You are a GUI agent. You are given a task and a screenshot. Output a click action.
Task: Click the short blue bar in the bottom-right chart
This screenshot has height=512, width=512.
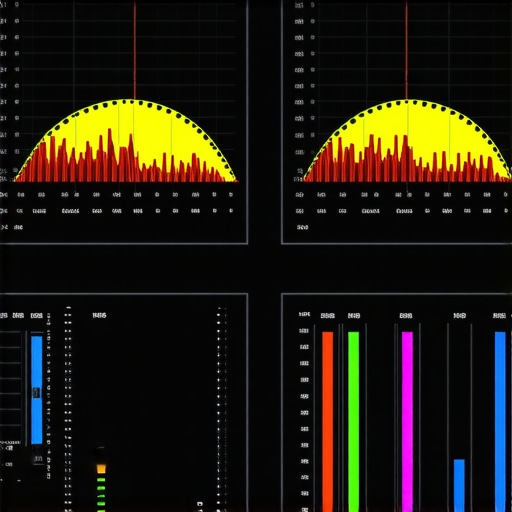pyautogui.click(x=459, y=485)
